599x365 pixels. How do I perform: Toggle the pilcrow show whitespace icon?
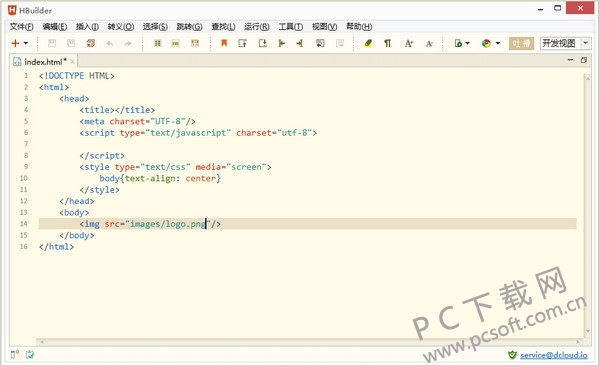click(x=387, y=43)
